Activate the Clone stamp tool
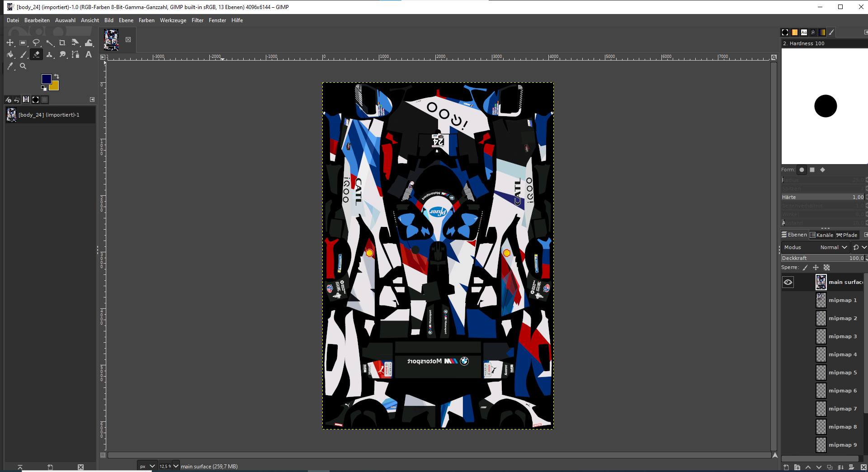 (50, 55)
